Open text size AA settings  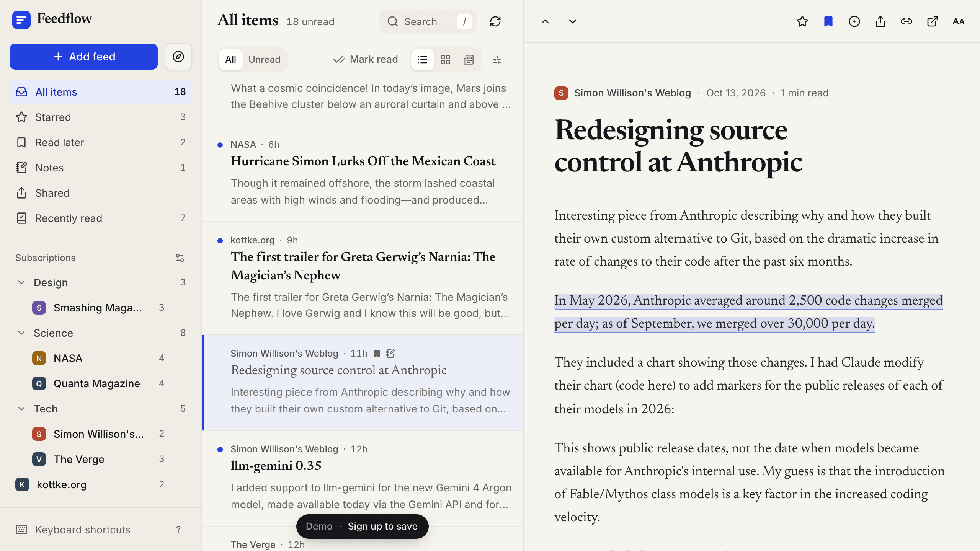(959, 21)
